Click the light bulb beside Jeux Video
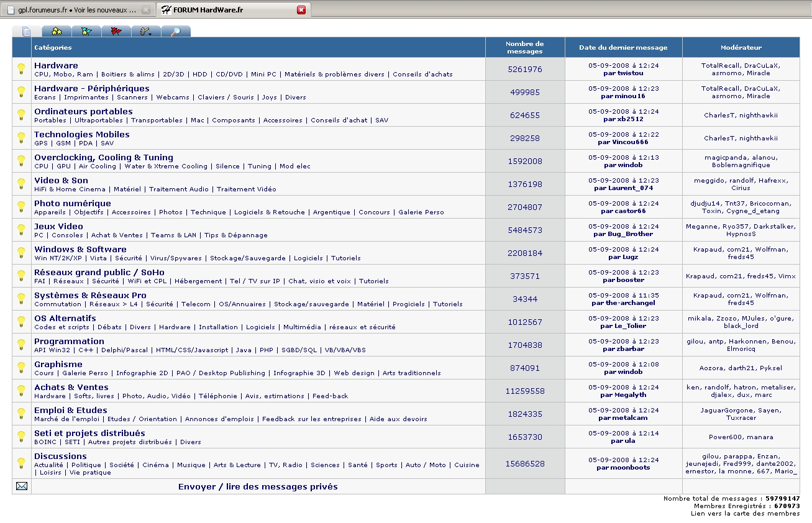The height and width of the screenshot is (523, 812). coord(22,230)
